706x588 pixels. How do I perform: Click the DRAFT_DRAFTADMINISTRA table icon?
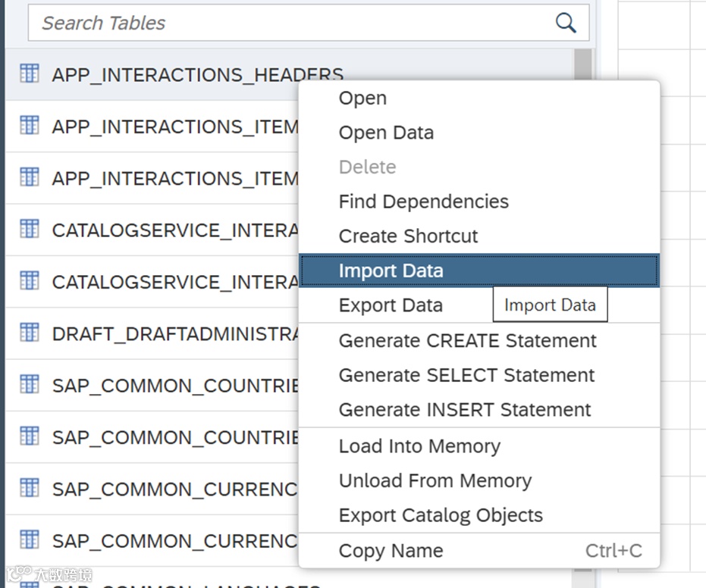pos(30,332)
